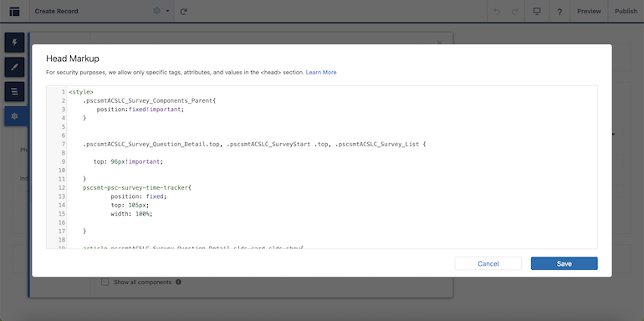Click the Head Markup dialog title

72,59
